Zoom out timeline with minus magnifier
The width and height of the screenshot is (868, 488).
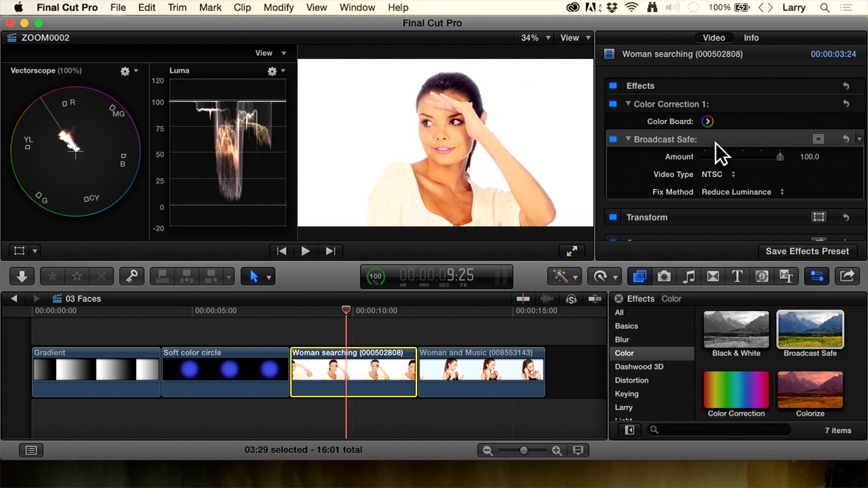point(488,450)
